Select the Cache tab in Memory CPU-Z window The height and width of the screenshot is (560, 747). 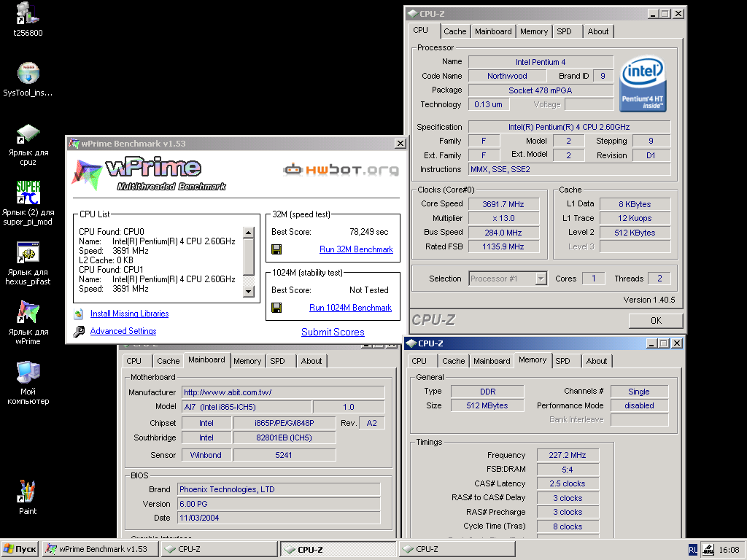pyautogui.click(x=453, y=361)
